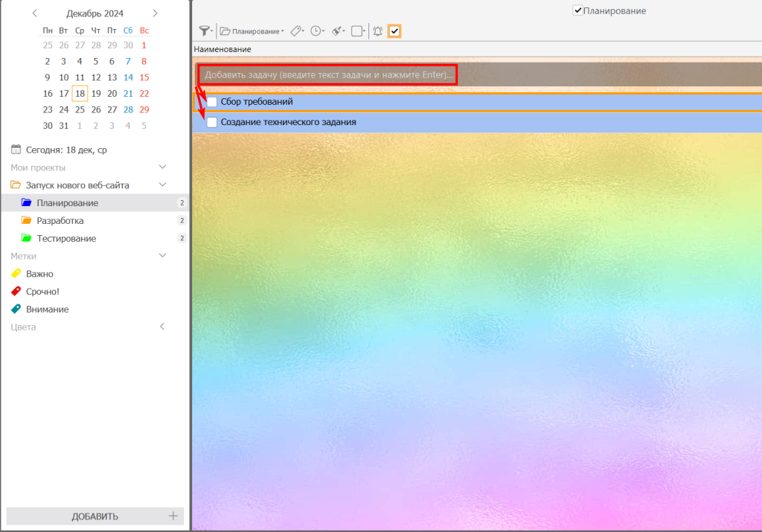
Task: Click Сегодня: 18 дек, ср link
Action: pyautogui.click(x=65, y=150)
